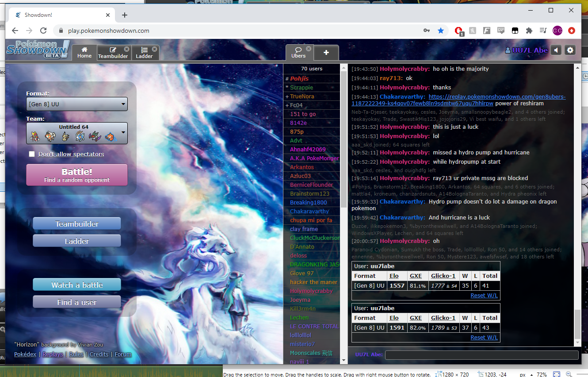Open the Team dropdown showing Untitled 64
This screenshot has height=377, width=588.
(77, 133)
